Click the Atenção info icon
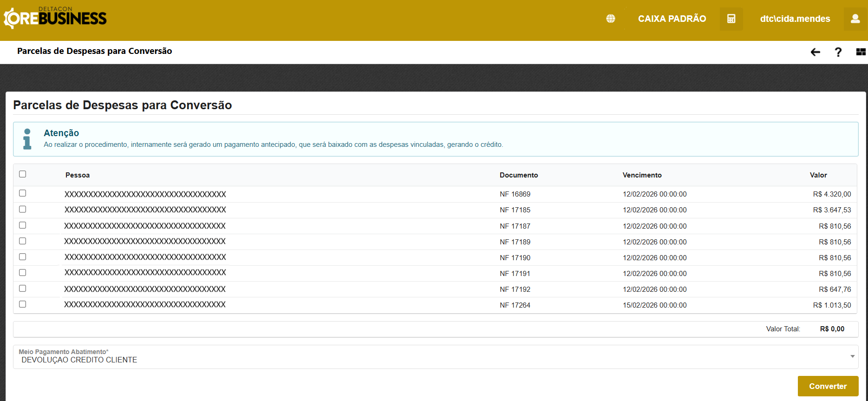 [27, 139]
